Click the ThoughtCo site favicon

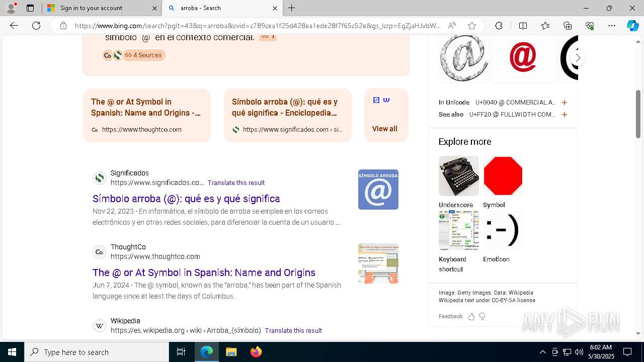coord(100,252)
